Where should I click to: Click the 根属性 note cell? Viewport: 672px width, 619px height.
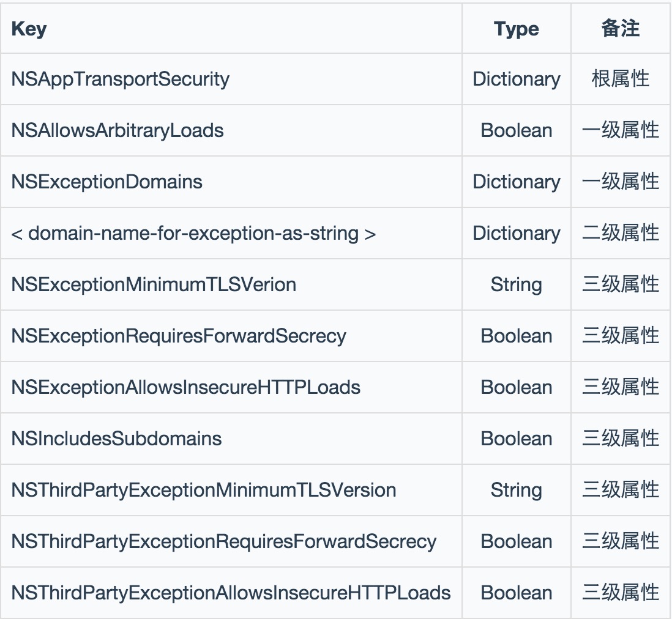coord(620,79)
